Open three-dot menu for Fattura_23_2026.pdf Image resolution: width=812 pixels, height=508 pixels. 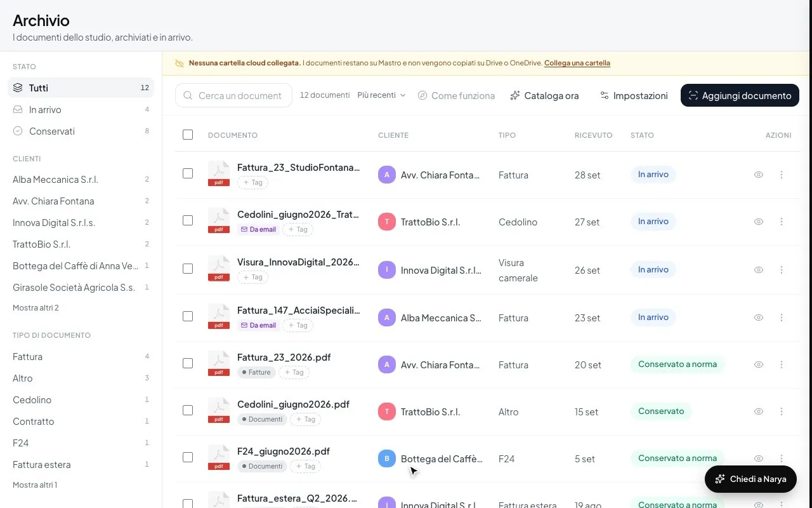coord(781,364)
